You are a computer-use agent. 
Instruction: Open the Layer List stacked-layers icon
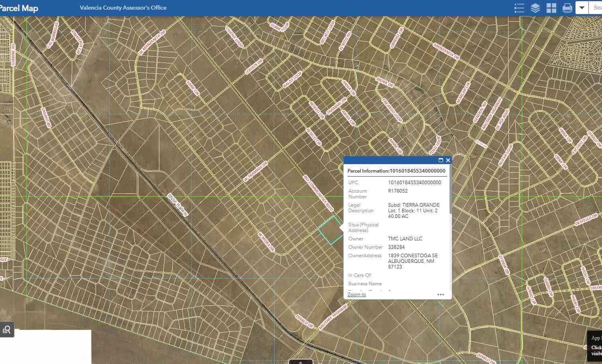pyautogui.click(x=535, y=8)
